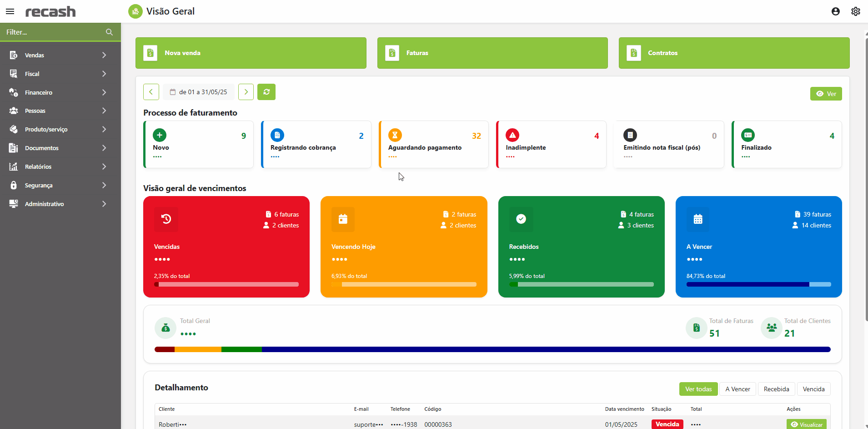Click the search magnifier in filter box
Viewport: 868px width, 429px height.
[109, 32]
